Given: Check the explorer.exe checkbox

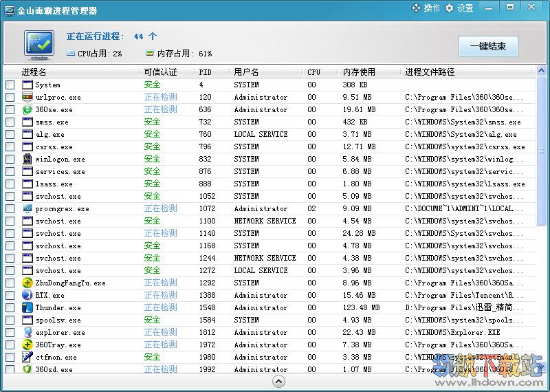Looking at the screenshot, I should coord(10,332).
